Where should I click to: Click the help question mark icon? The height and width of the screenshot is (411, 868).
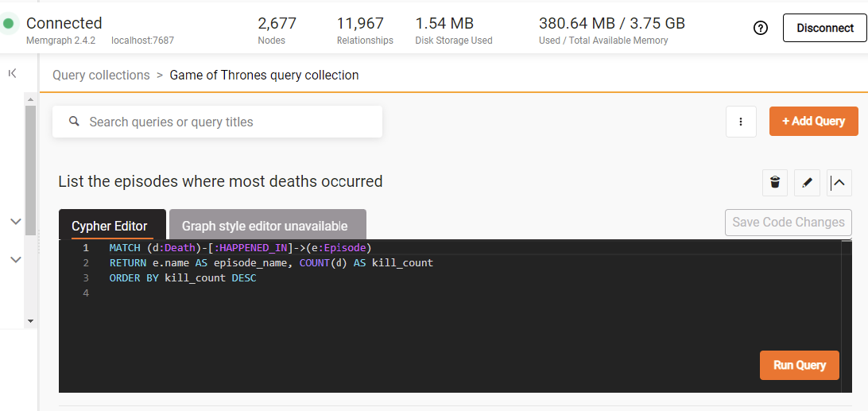761,29
